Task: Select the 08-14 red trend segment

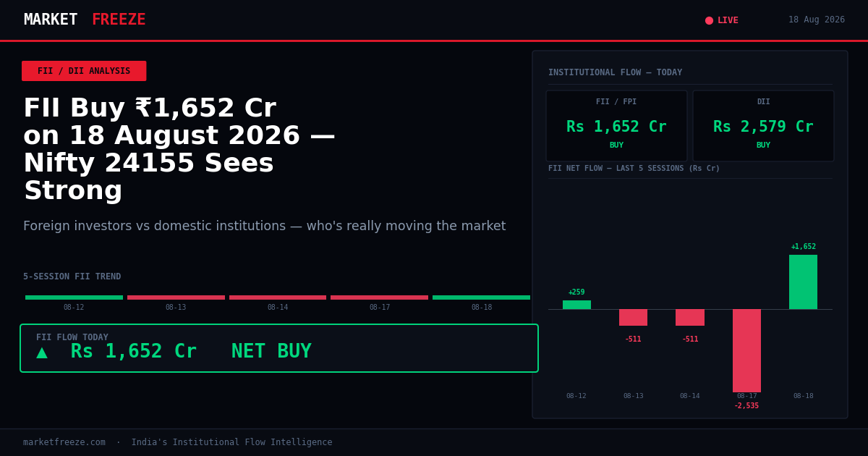Action: (x=278, y=297)
